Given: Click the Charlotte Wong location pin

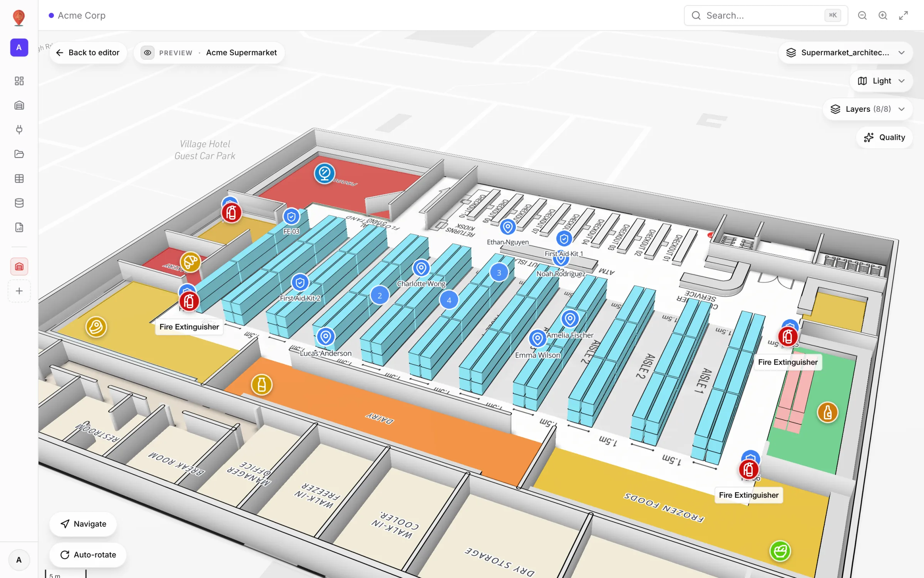Looking at the screenshot, I should click(x=421, y=268).
